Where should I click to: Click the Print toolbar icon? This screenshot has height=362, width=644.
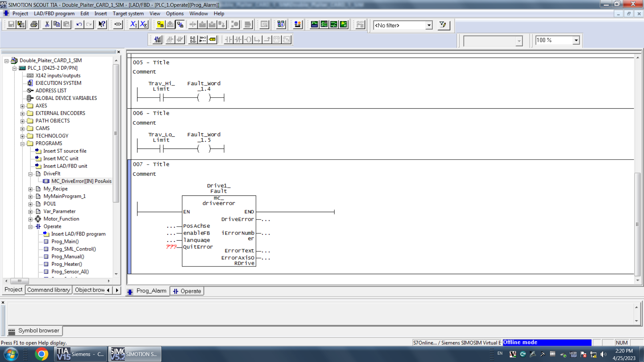(x=34, y=24)
